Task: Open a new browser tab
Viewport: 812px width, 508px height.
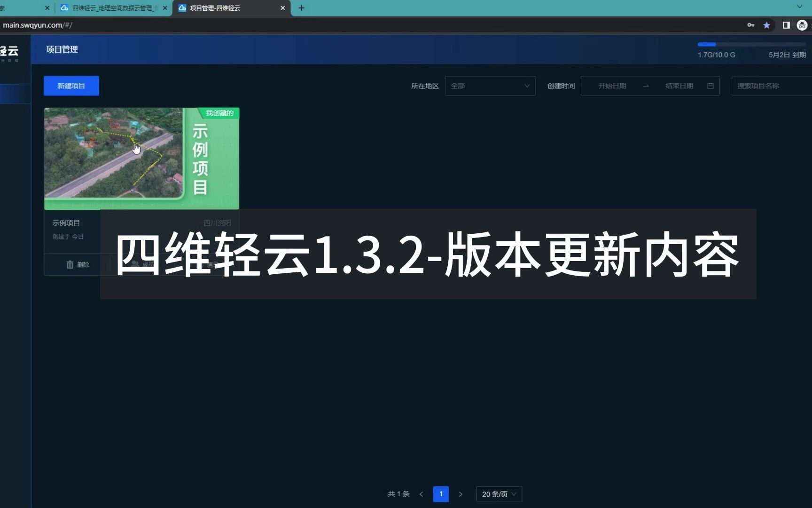Action: point(302,8)
